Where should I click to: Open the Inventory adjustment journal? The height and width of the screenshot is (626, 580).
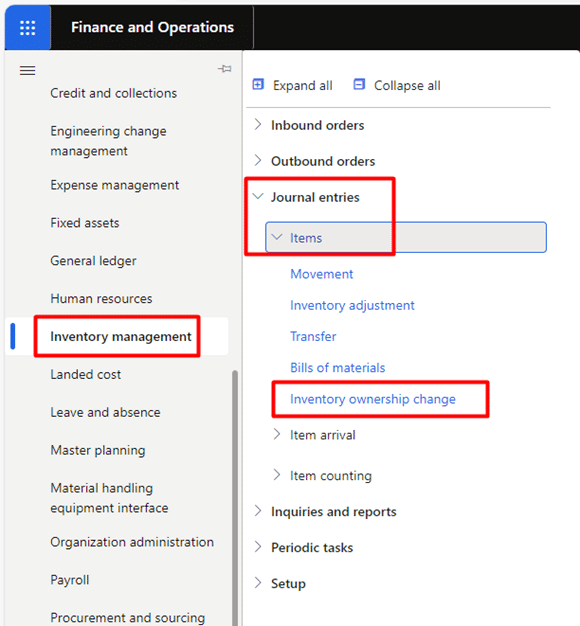[x=352, y=305]
